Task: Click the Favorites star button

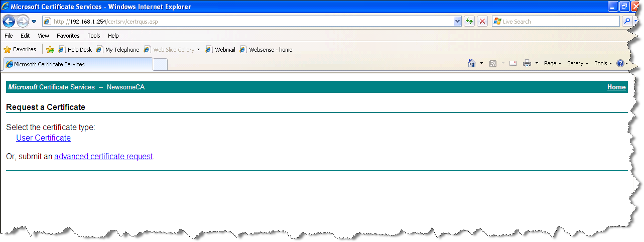Action: click(x=20, y=50)
